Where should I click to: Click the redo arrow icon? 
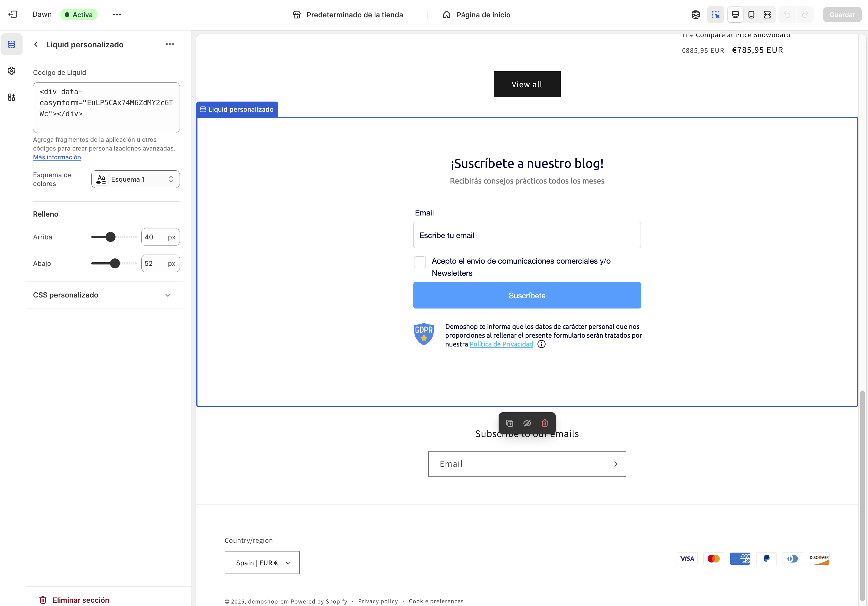point(805,14)
